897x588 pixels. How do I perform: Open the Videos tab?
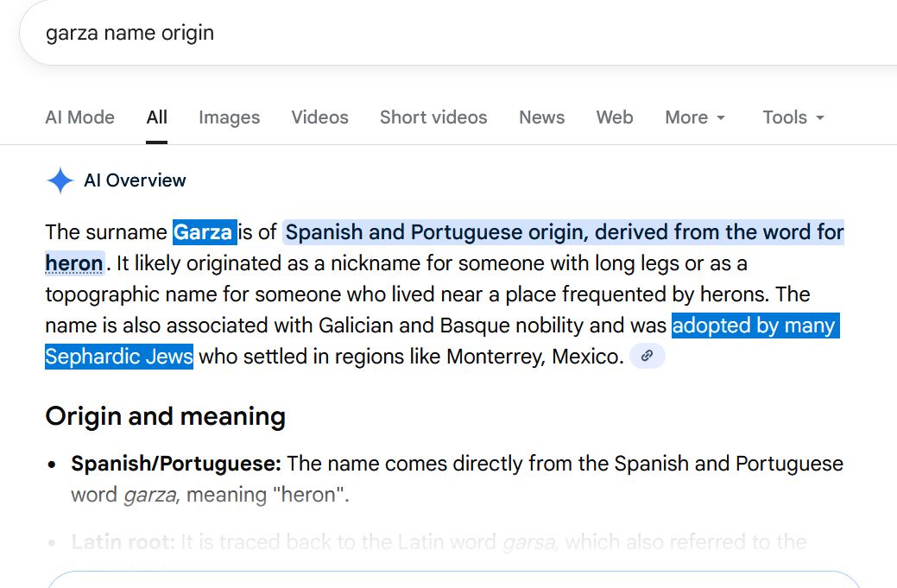(319, 117)
